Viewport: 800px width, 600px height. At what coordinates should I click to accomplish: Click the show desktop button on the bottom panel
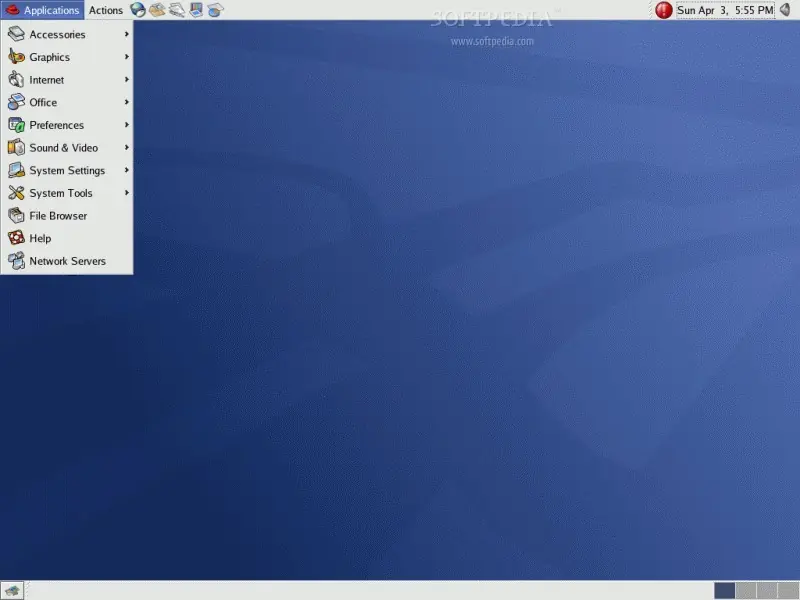(12, 591)
